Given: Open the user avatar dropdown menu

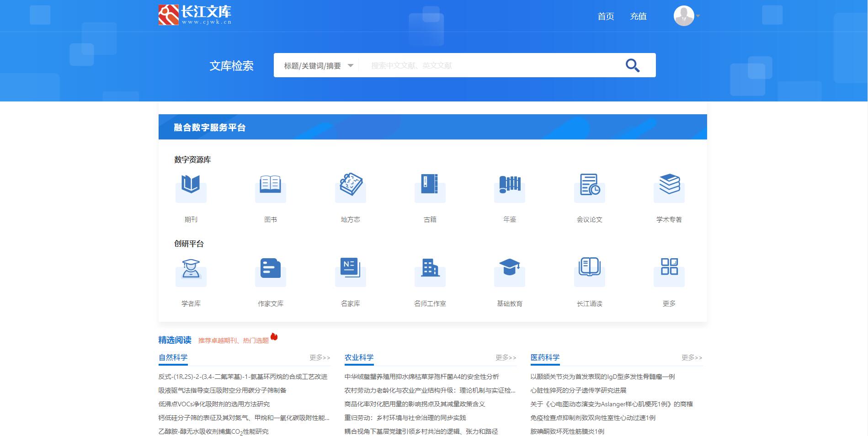Looking at the screenshot, I should coord(686,16).
